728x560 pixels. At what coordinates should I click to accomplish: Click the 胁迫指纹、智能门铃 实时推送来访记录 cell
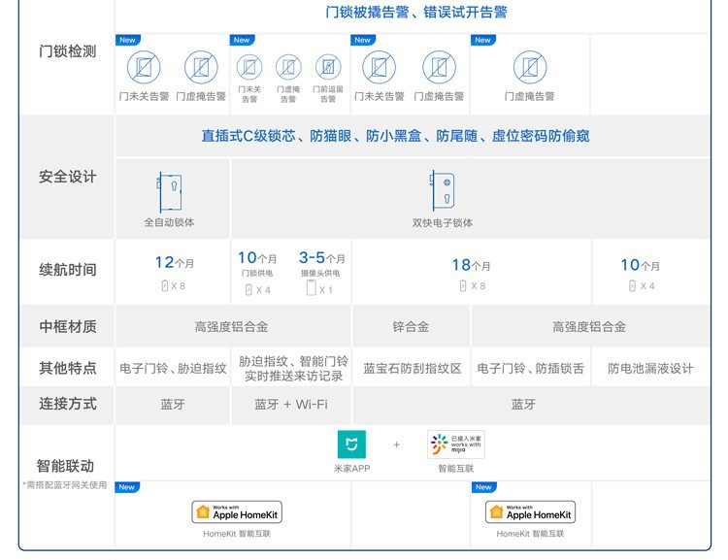pos(293,368)
